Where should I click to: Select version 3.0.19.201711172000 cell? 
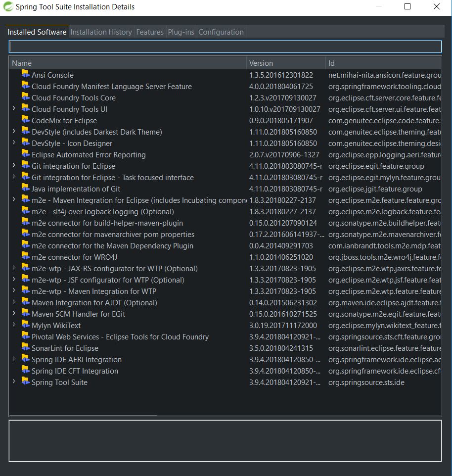point(283,326)
